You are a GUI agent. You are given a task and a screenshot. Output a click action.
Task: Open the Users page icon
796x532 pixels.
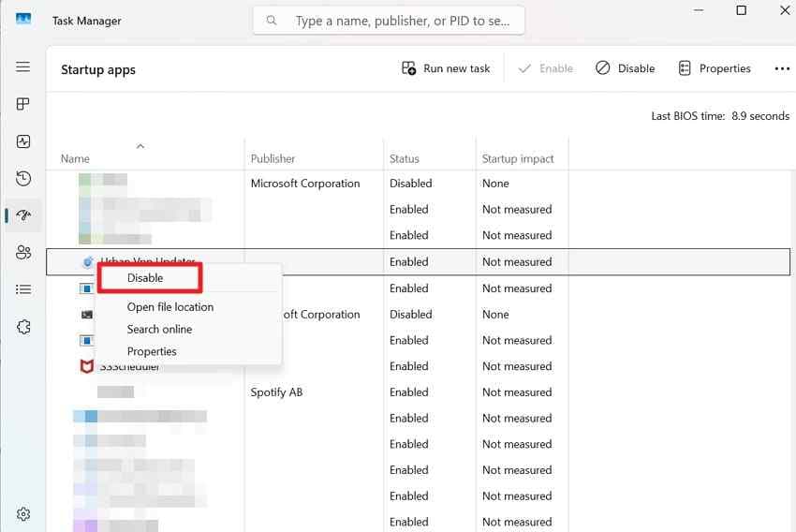pos(23,252)
